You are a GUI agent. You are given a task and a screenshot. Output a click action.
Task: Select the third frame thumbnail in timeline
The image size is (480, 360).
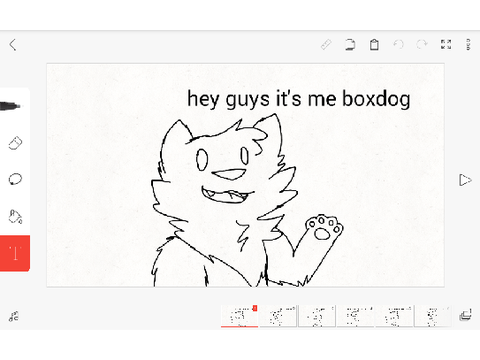click(317, 316)
